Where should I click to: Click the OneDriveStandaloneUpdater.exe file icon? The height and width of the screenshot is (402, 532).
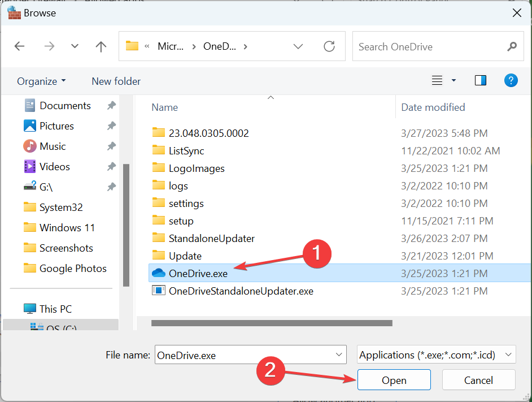(x=159, y=291)
